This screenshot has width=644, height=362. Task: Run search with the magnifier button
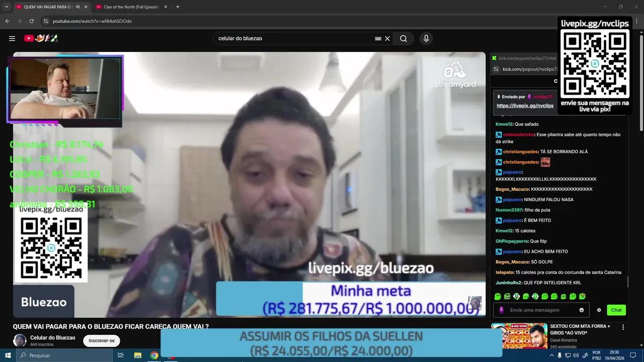point(404,39)
